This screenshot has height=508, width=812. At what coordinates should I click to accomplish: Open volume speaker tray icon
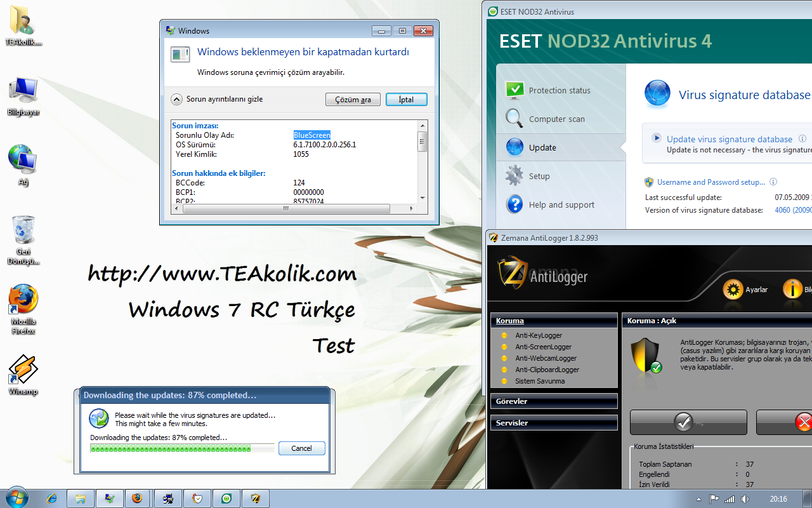744,499
